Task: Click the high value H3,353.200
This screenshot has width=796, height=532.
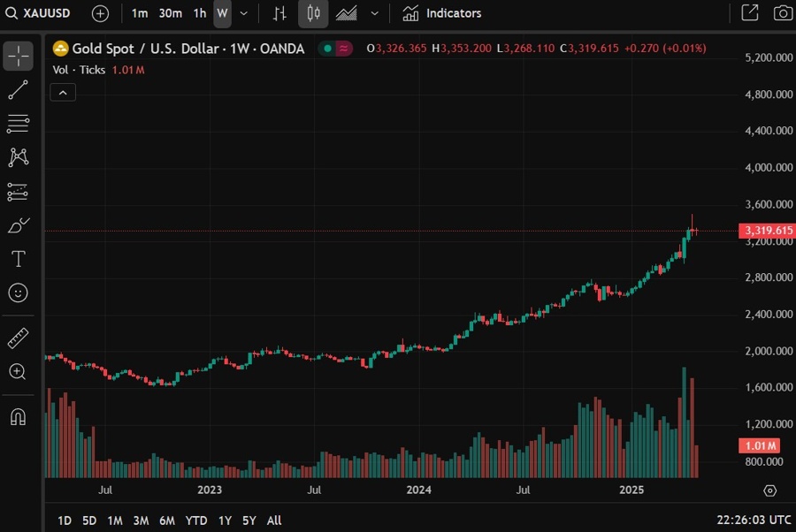Action: pyautogui.click(x=462, y=49)
